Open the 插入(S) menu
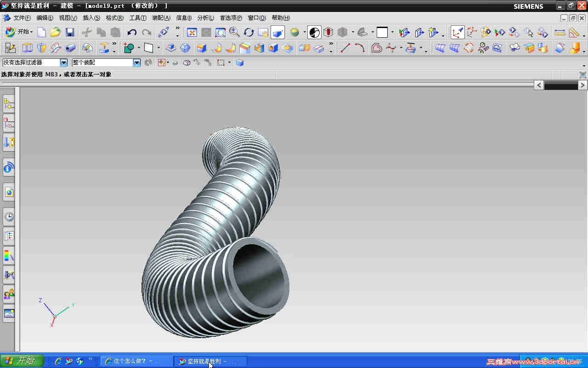This screenshot has width=588, height=368. click(x=91, y=18)
